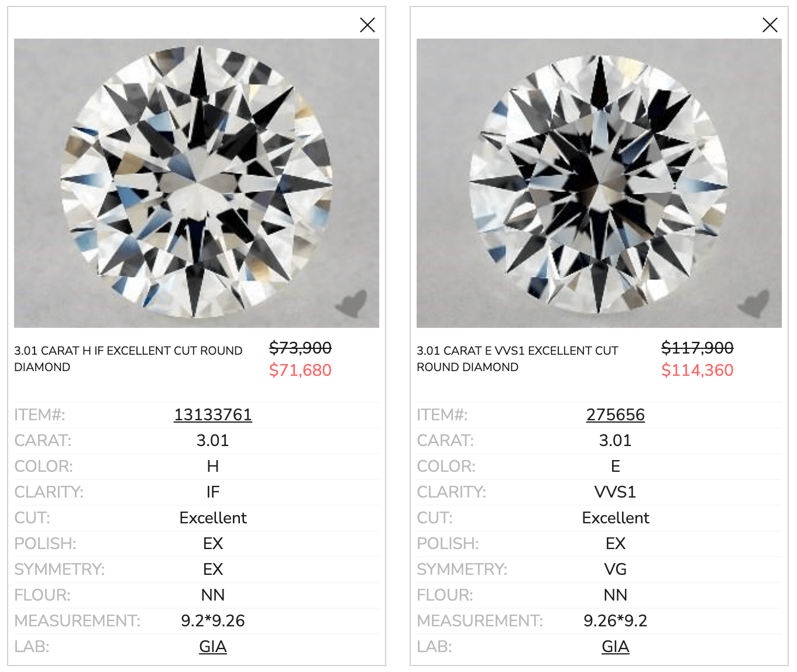The image size is (797, 672).
Task: Open the E VVS1 diamond photo
Action: point(599,183)
